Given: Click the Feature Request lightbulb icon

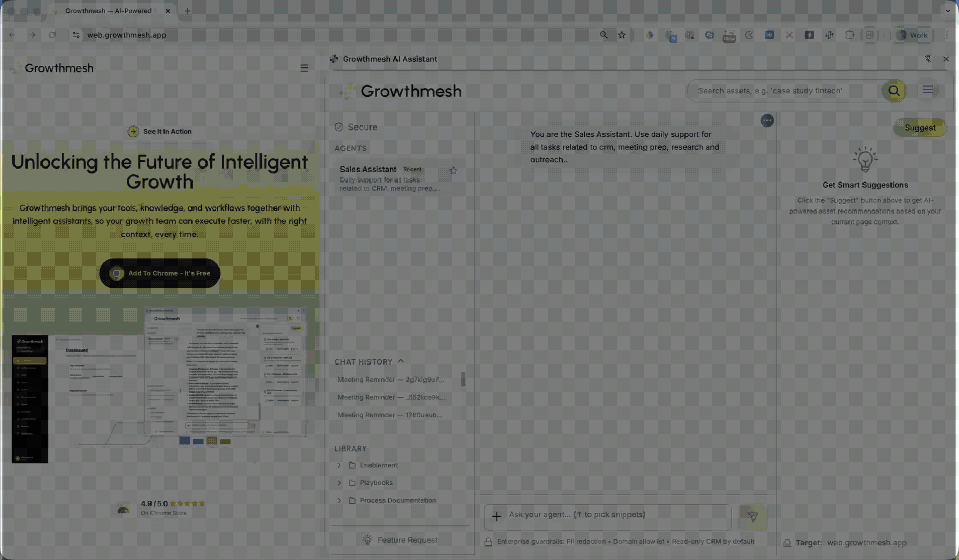Looking at the screenshot, I should [367, 540].
